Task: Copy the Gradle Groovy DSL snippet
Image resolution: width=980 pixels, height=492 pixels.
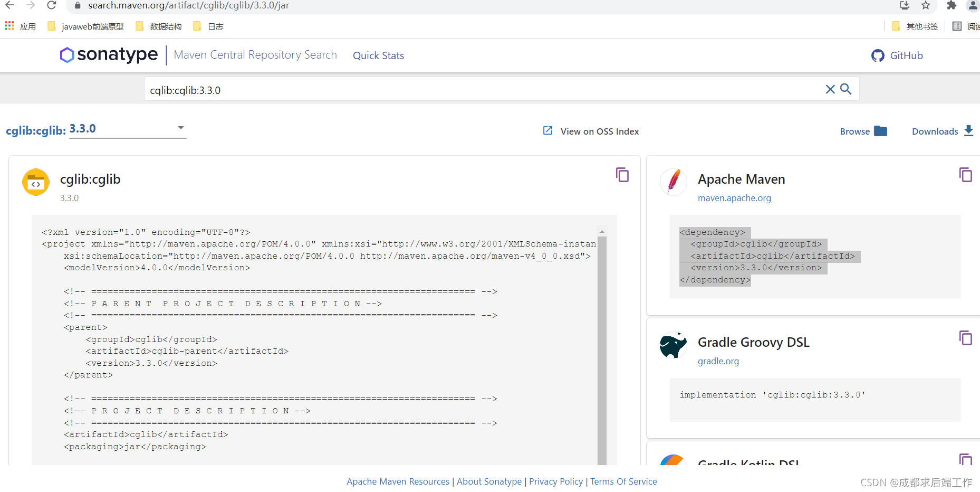Action: [x=966, y=338]
